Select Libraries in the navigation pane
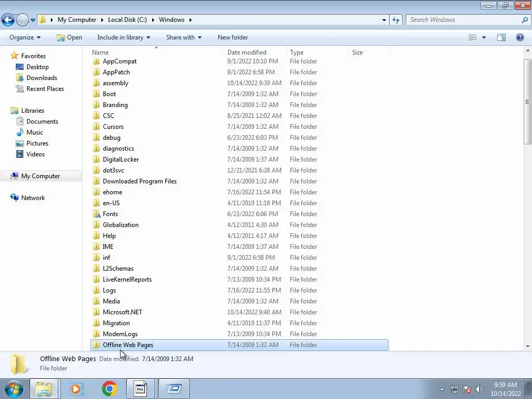The image size is (532, 399). [x=33, y=111]
